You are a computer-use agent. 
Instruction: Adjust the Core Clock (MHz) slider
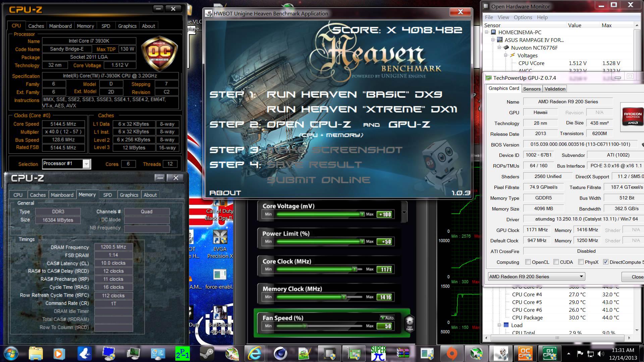320,269
